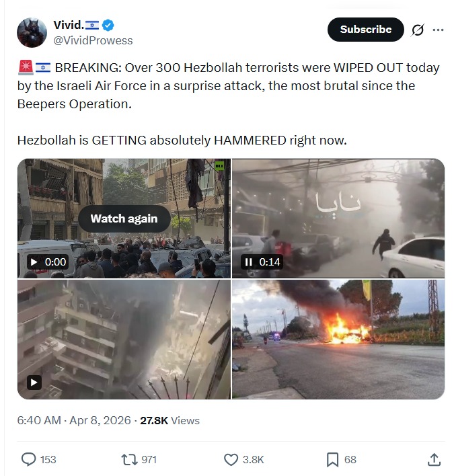454x476 pixels.
Task: Click the Subscribe button
Action: click(365, 30)
